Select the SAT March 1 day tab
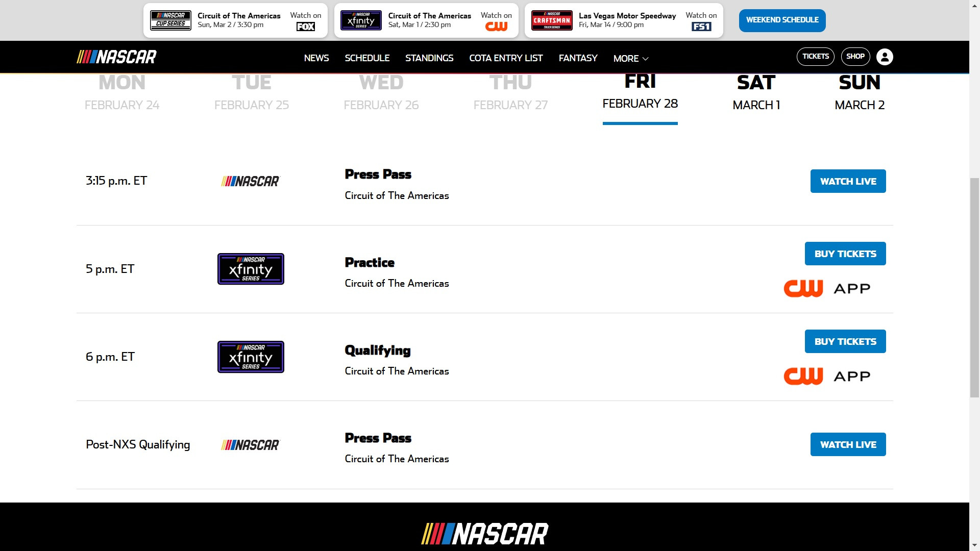The image size is (980, 551). (756, 92)
